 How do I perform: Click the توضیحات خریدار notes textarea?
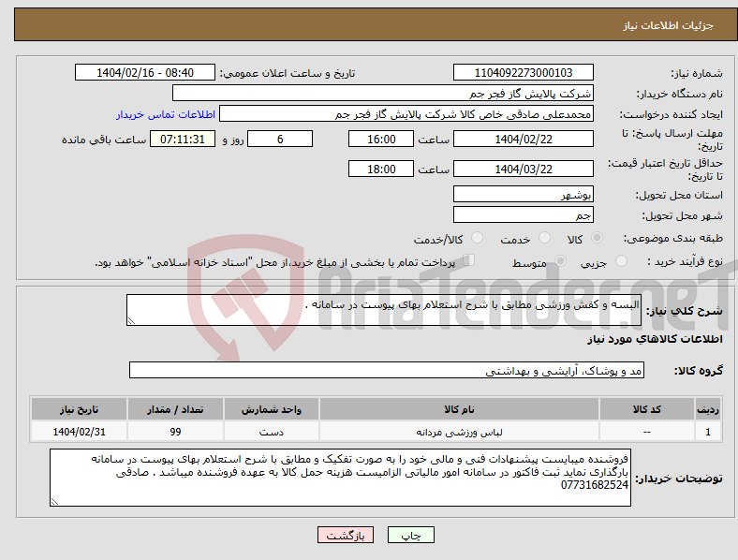(x=340, y=478)
